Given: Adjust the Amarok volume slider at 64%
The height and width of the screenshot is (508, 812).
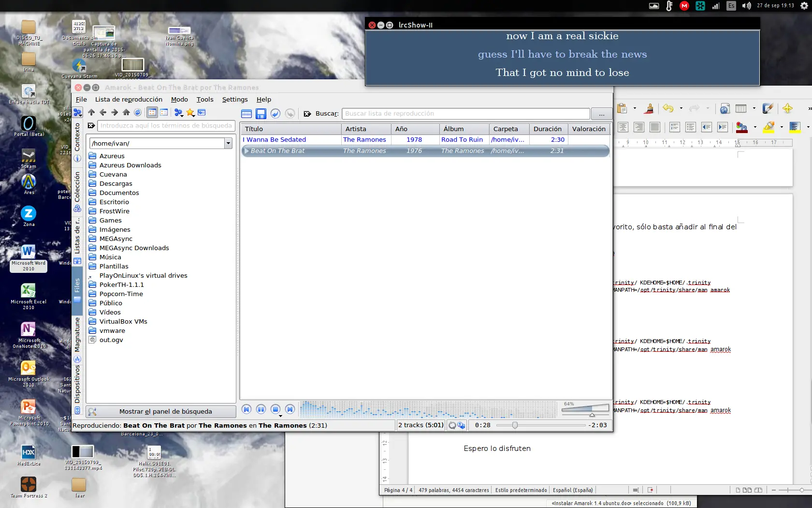Looking at the screenshot, I should point(585,409).
